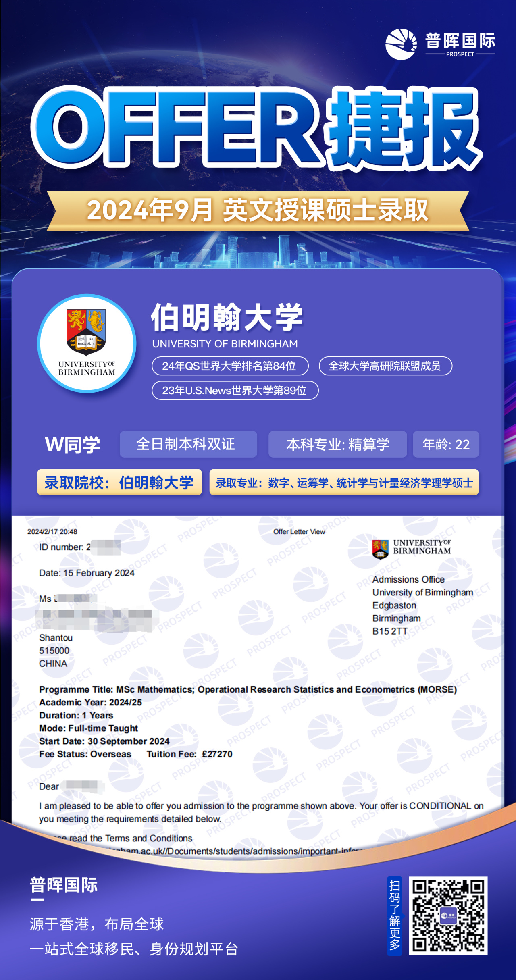Click the 24年QS世界大学排名第84位 pill
This screenshot has width=516, height=980.
click(230, 366)
